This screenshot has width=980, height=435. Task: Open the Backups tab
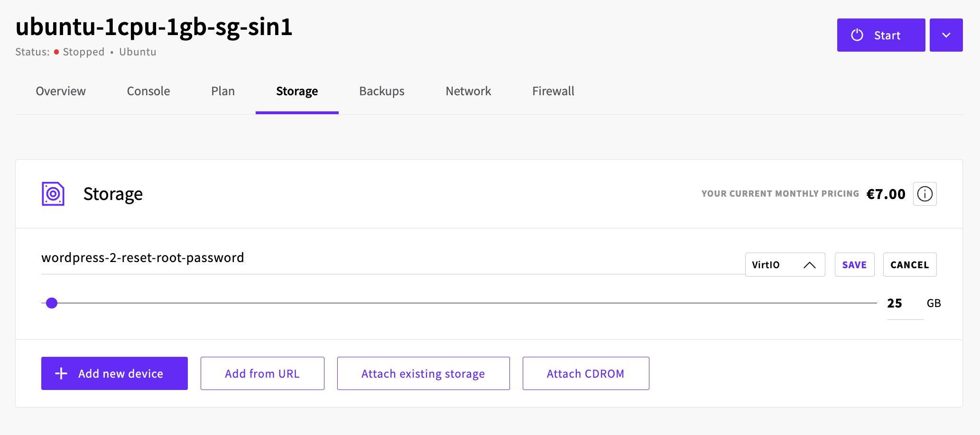pyautogui.click(x=382, y=91)
